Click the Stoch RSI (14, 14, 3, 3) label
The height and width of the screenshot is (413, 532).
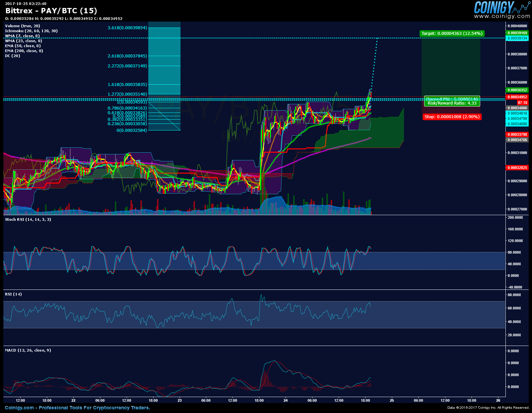point(28,219)
